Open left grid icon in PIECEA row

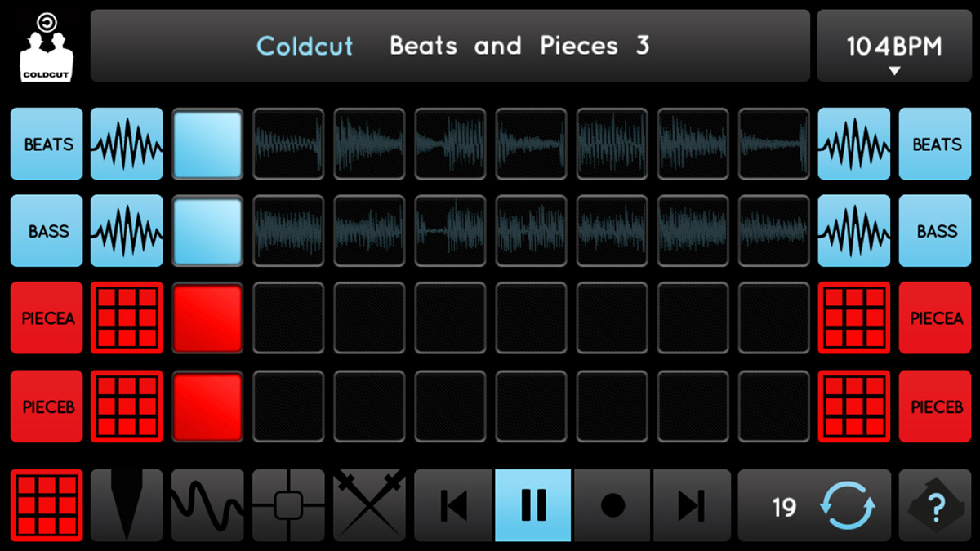pyautogui.click(x=127, y=318)
